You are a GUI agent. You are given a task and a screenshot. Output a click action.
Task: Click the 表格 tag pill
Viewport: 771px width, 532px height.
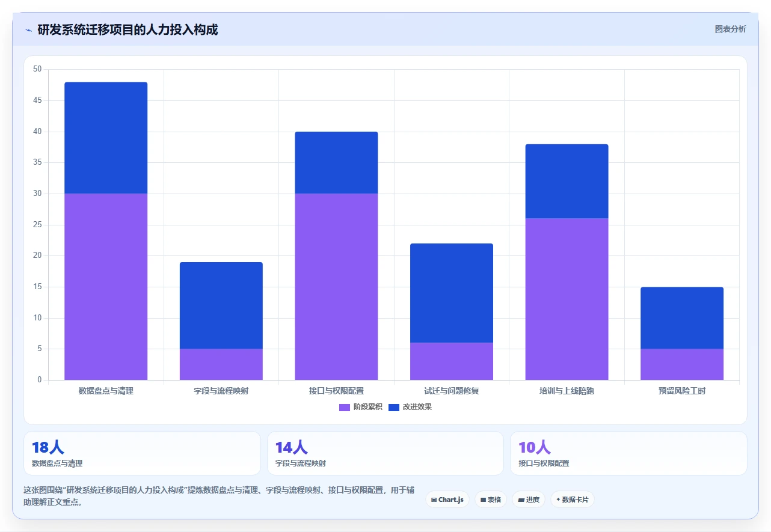point(490,500)
